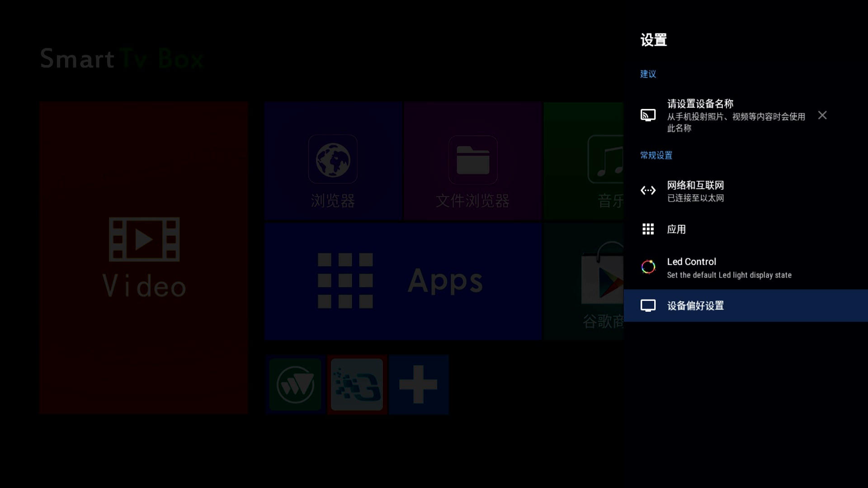Image resolution: width=868 pixels, height=488 pixels.
Task: Click the apps grid icon beside 应用
Action: coord(648,229)
